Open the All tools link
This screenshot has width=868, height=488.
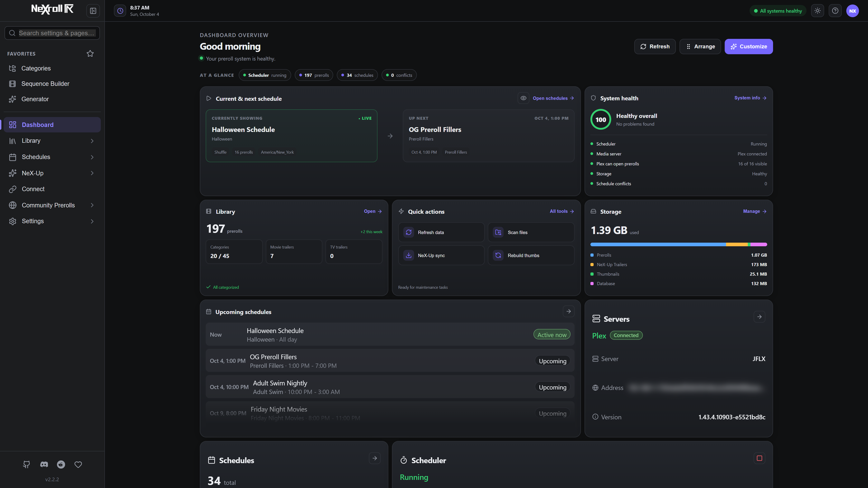pos(562,211)
